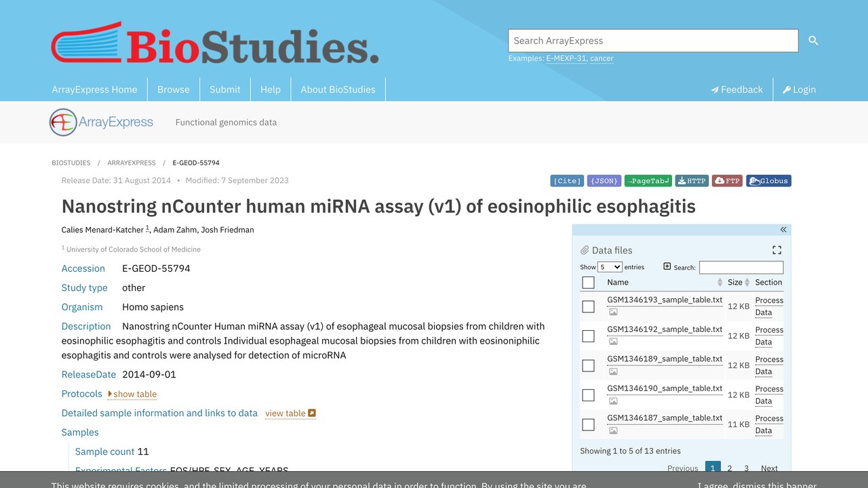The width and height of the screenshot is (868, 488).
Task: Open the BioStudies logo homepage
Action: 215,43
